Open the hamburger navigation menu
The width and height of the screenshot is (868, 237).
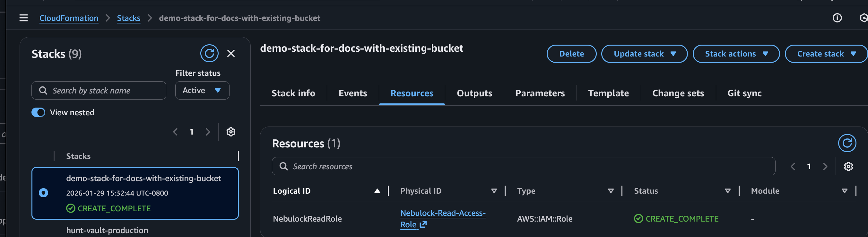pyautogui.click(x=23, y=18)
